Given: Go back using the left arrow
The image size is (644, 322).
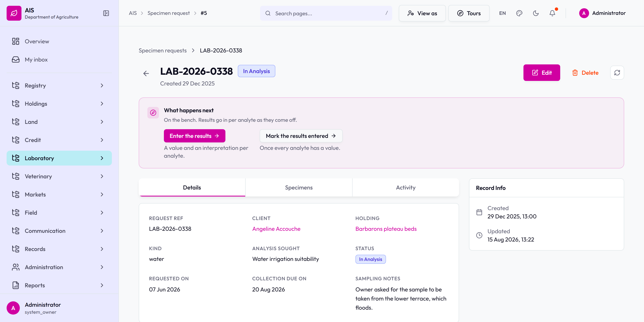Looking at the screenshot, I should (x=146, y=73).
